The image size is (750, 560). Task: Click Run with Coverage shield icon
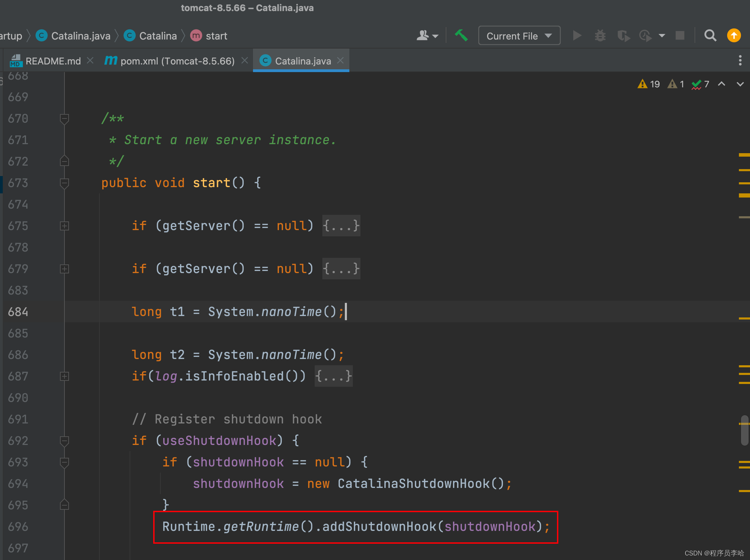click(623, 36)
